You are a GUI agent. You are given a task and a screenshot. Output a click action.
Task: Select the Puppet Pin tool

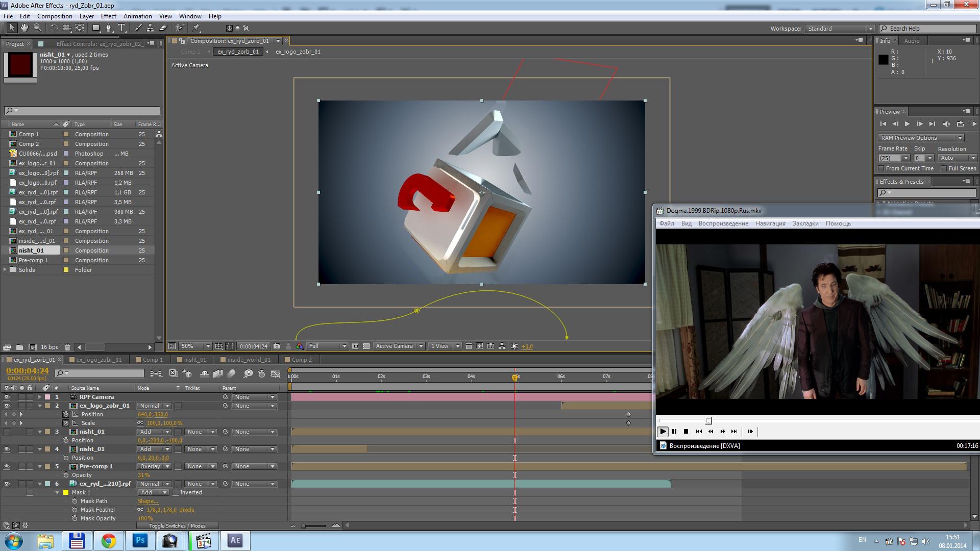point(197,28)
